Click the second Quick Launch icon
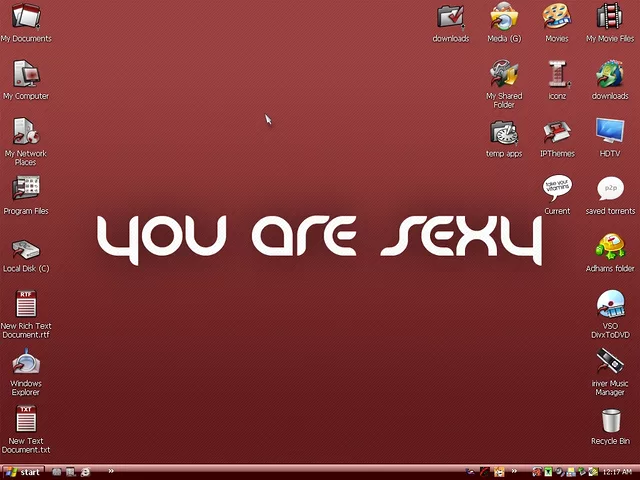 click(x=71, y=472)
